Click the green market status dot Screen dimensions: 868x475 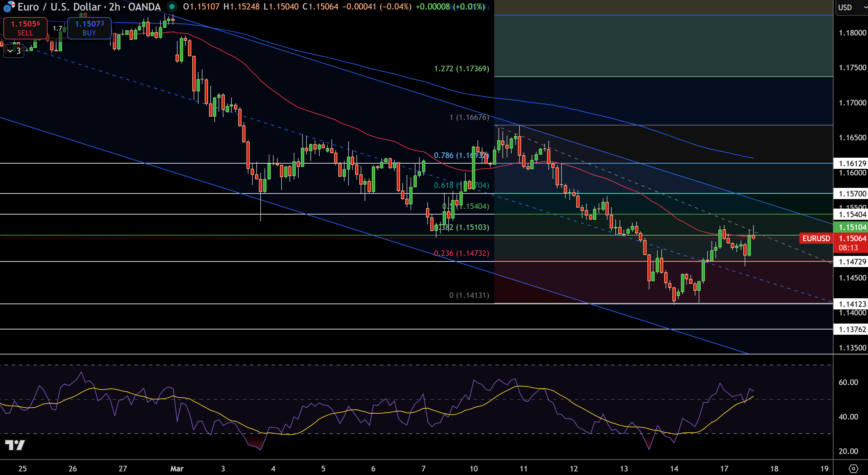[172, 7]
